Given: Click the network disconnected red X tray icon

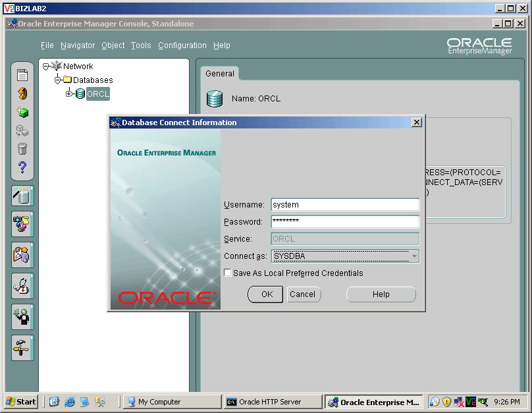Looking at the screenshot, I should click(459, 402).
